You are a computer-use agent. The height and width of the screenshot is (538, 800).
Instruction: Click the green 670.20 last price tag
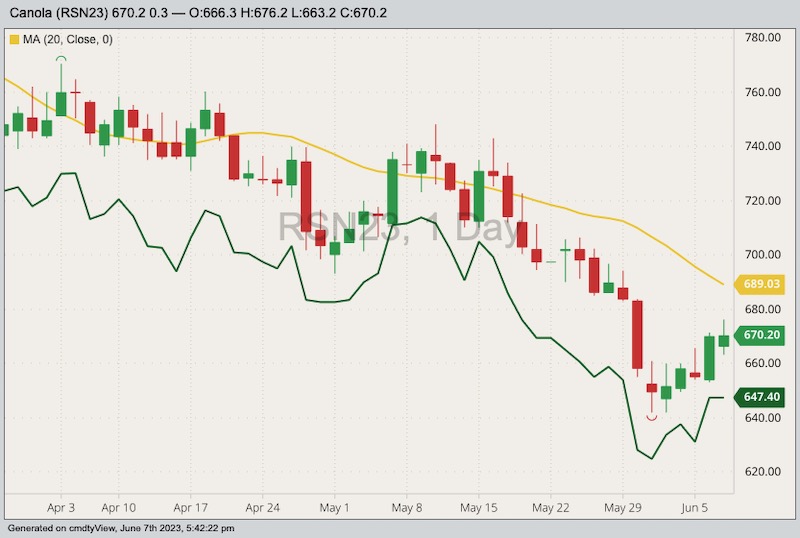pyautogui.click(x=760, y=335)
